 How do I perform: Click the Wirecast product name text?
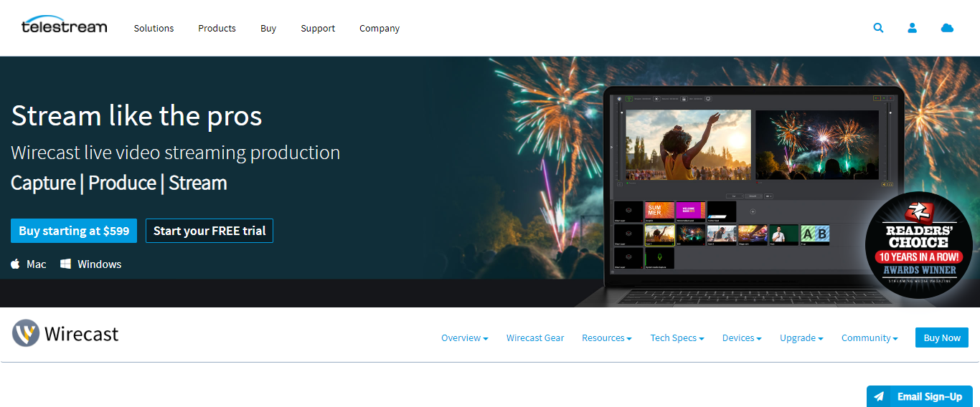coord(82,334)
